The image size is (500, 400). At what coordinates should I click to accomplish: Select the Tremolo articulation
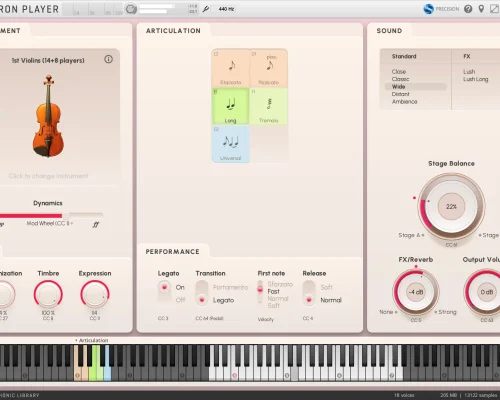click(269, 106)
